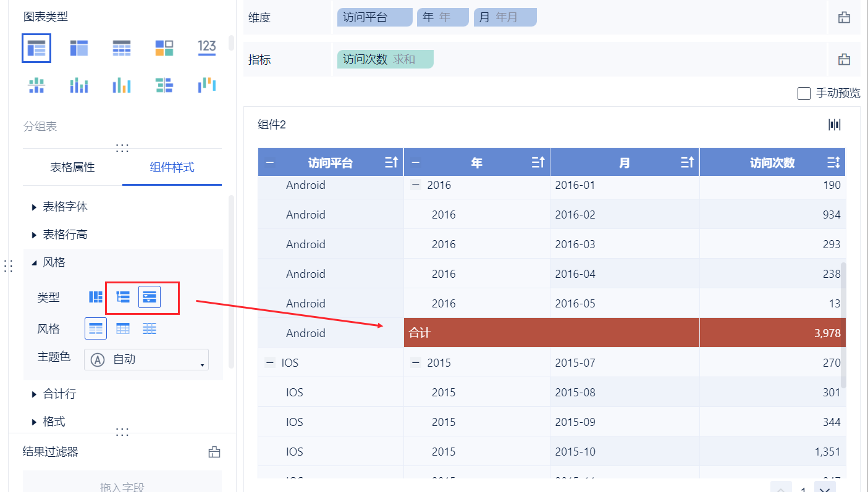
Task: Click the 2015-10 month cell
Action: 625,451
